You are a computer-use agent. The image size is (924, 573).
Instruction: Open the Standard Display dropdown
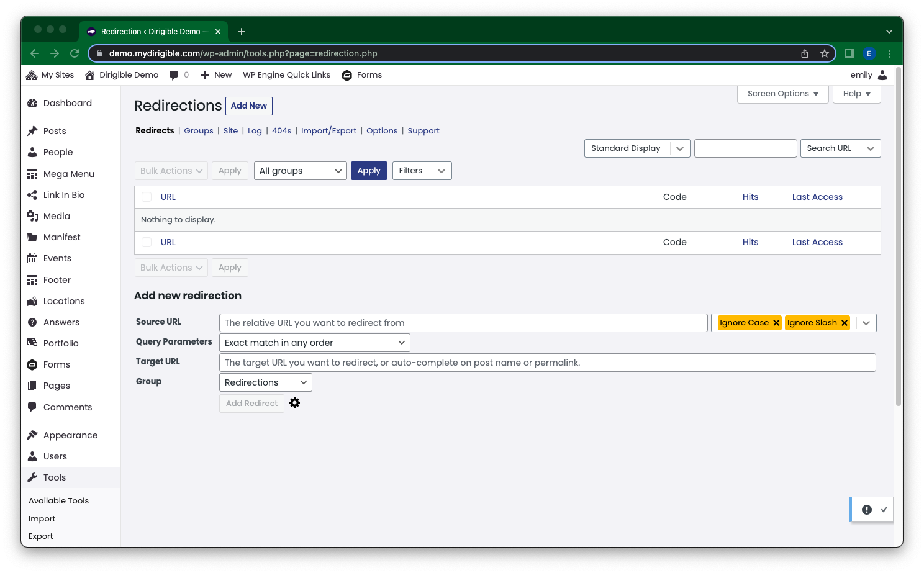click(x=637, y=148)
